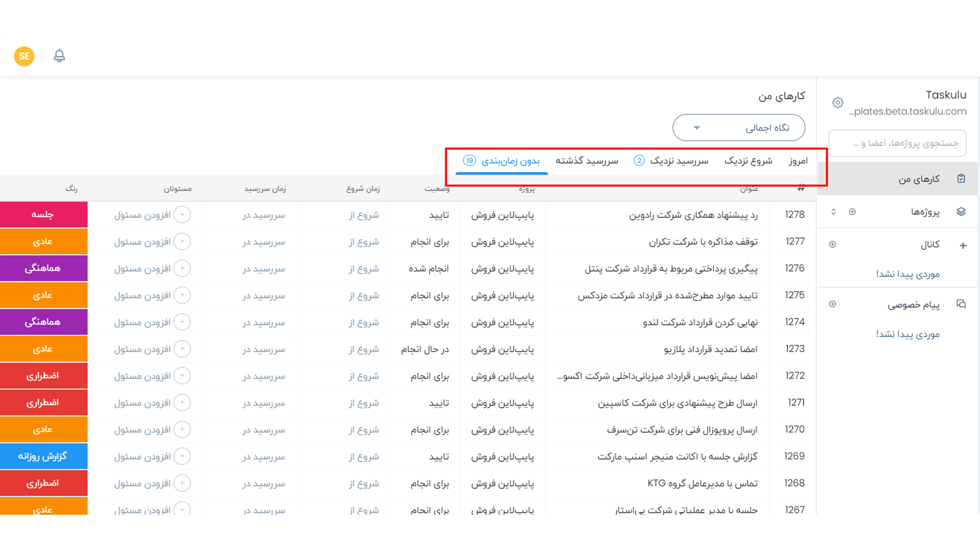980x551 pixels.
Task: Click pink جلسه color label
Action: point(43,215)
